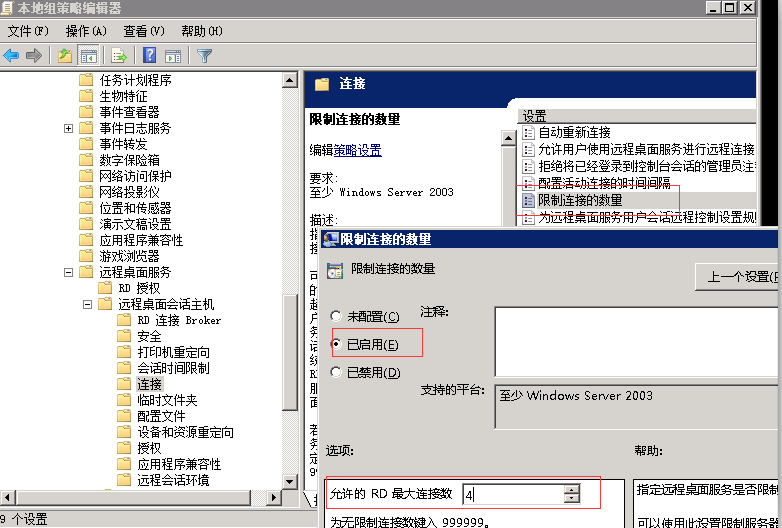Open the 操作 menu
Image resolution: width=782 pixels, height=528 pixels.
click(85, 31)
